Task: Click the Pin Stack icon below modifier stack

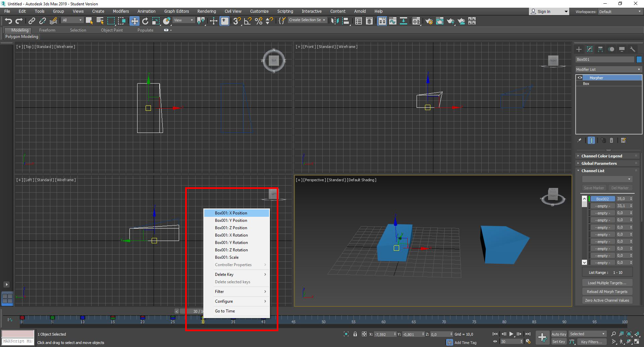Action: [x=579, y=140]
